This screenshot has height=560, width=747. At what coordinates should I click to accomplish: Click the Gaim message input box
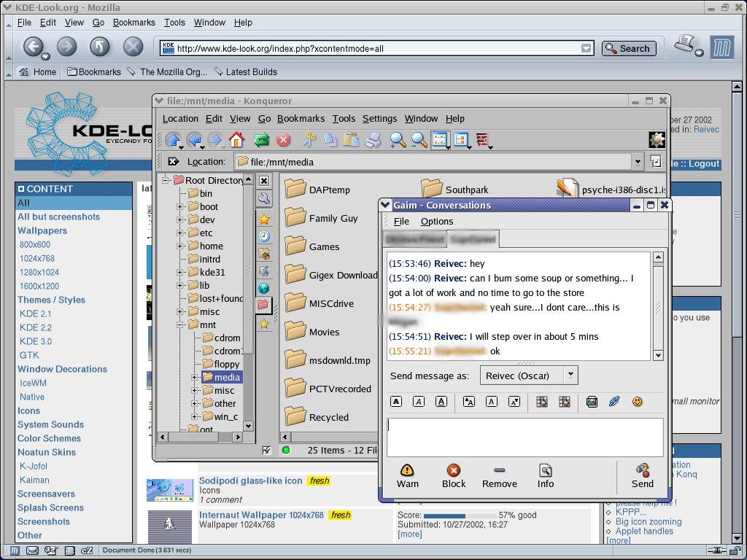525,437
